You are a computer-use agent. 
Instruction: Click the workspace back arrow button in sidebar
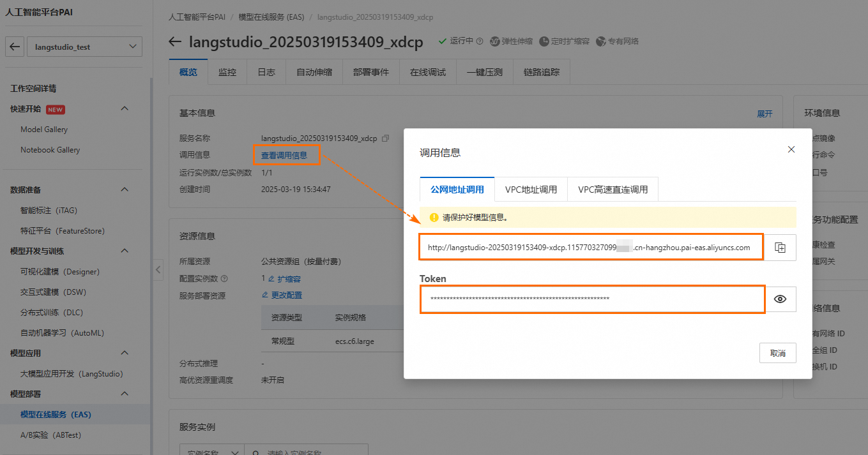[15, 47]
